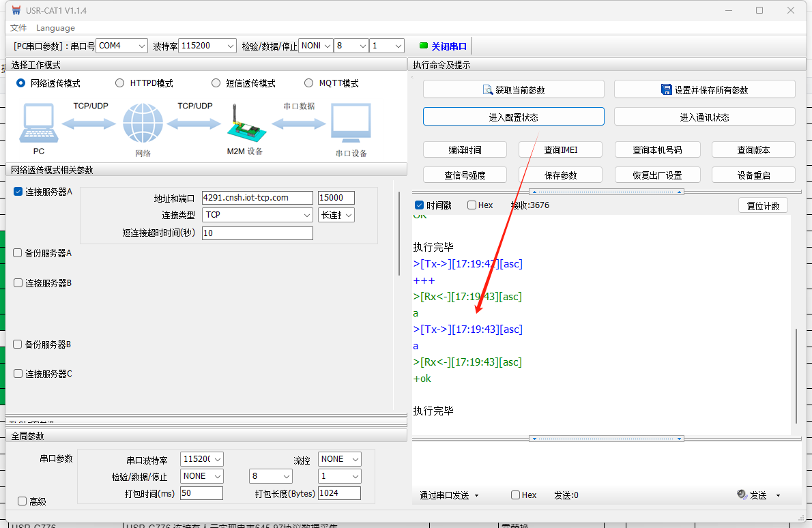Select the MQTT mode radio button
Image resolution: width=812 pixels, height=528 pixels.
click(x=309, y=83)
